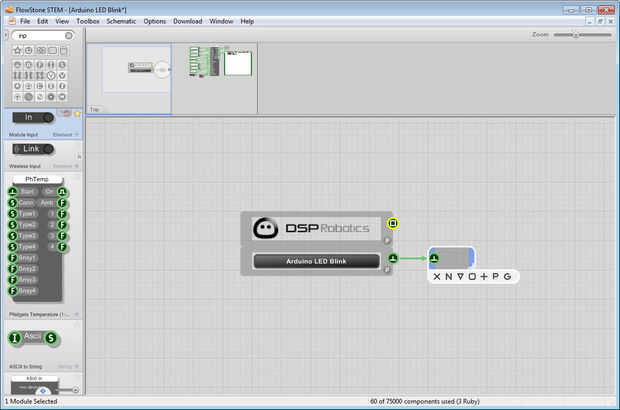The width and height of the screenshot is (620, 410).
Task: Click the plus action on the selected module
Action: coord(484,276)
